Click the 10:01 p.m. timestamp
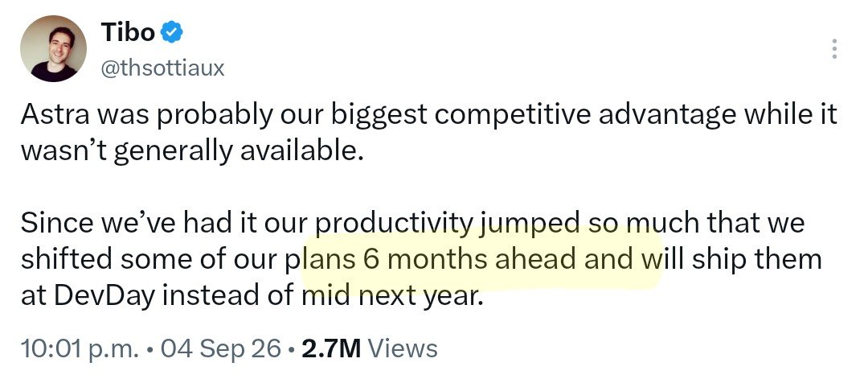The height and width of the screenshot is (375, 868). click(x=80, y=349)
